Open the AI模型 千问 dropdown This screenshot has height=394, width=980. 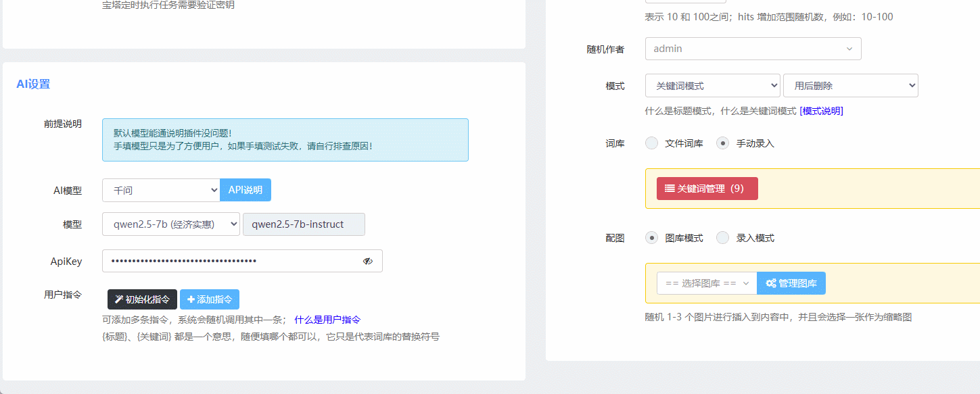pos(161,191)
